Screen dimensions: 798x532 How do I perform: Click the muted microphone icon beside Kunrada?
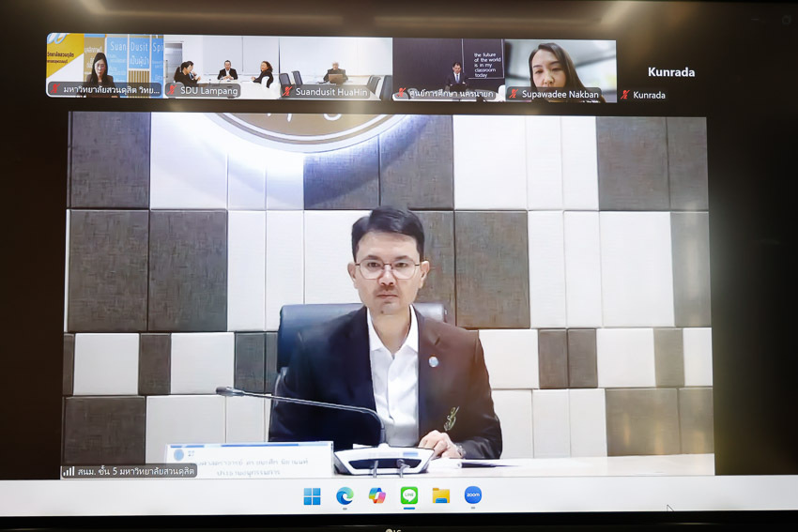(x=625, y=95)
